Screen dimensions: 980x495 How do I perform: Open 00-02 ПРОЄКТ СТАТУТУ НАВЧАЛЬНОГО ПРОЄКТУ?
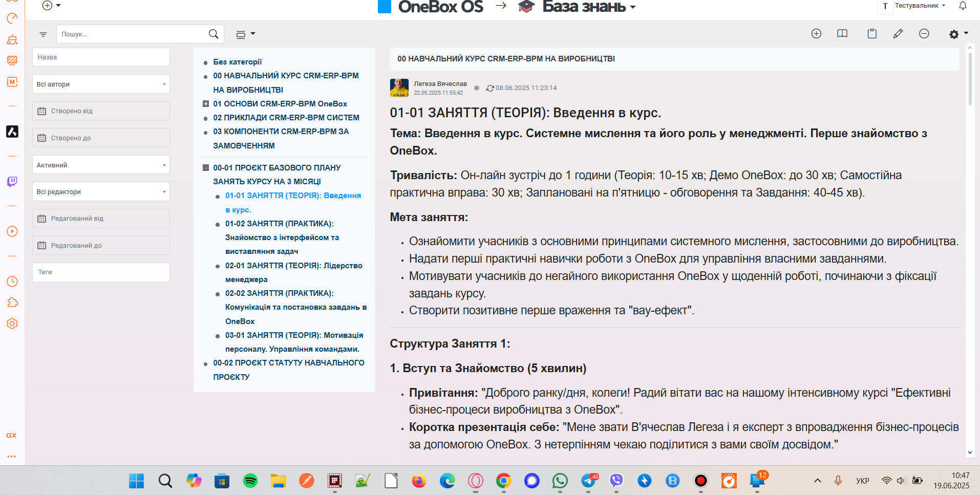(x=289, y=370)
